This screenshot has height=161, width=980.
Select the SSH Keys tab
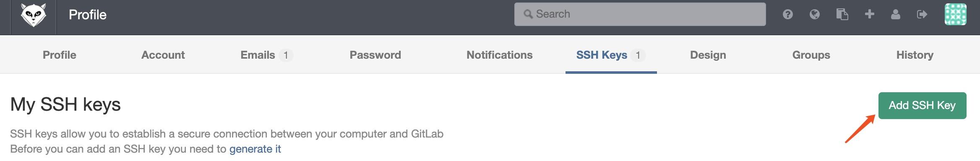(x=611, y=55)
